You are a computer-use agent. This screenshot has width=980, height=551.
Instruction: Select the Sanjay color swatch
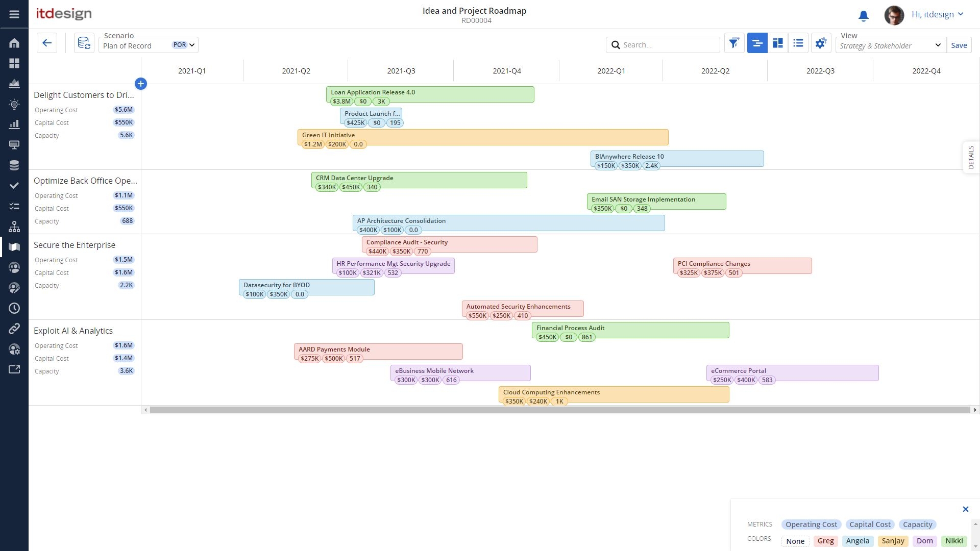(x=893, y=541)
